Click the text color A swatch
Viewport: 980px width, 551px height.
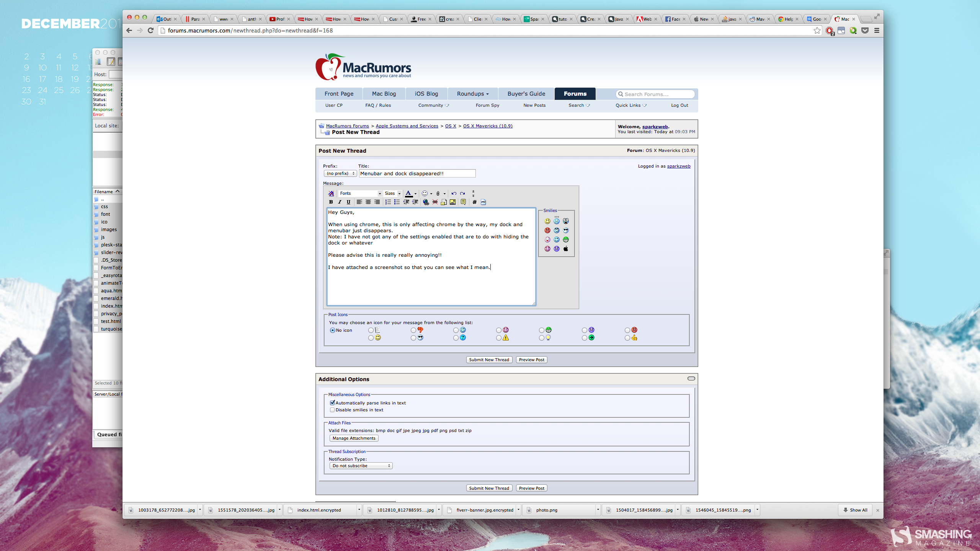point(408,194)
